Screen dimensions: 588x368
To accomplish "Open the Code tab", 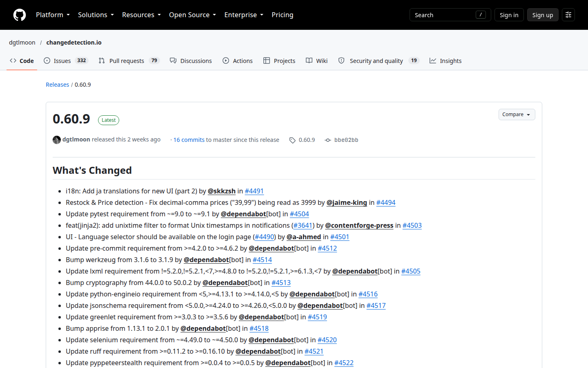I will (x=22, y=61).
